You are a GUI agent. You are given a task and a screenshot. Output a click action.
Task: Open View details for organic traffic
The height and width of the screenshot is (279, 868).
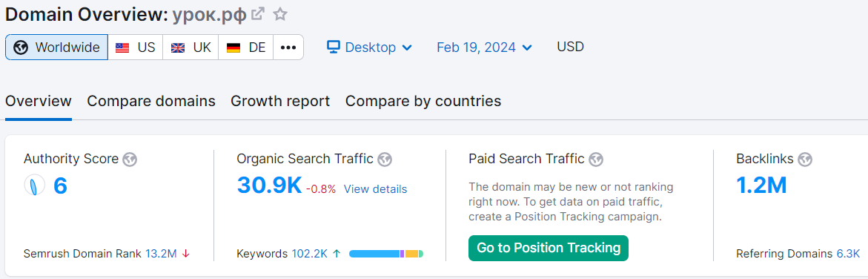[x=375, y=189]
